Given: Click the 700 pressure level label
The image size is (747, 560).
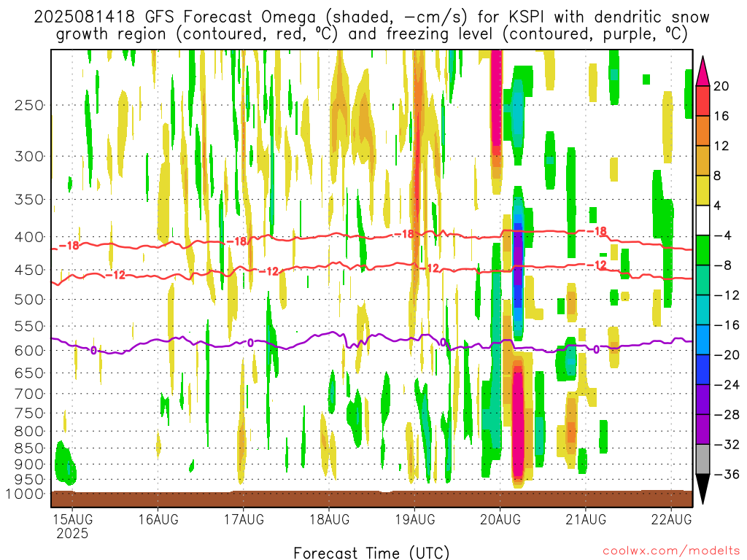Looking at the screenshot, I should click(29, 394).
